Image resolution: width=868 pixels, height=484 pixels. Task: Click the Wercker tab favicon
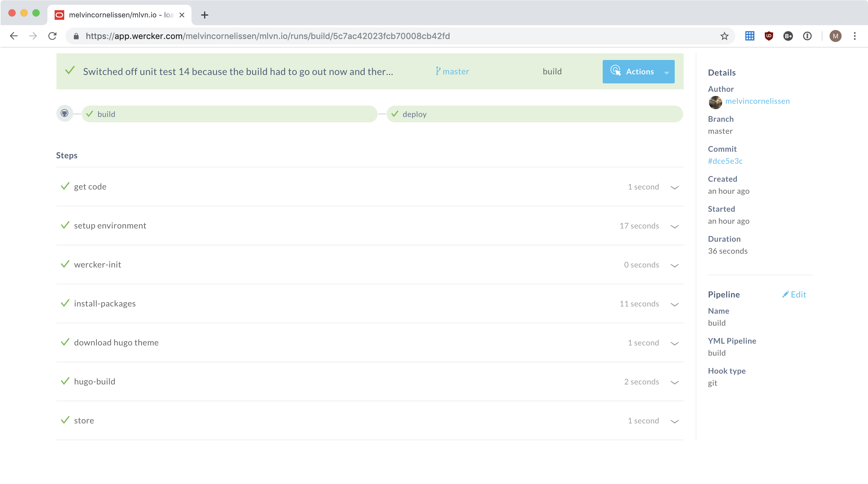(x=59, y=15)
